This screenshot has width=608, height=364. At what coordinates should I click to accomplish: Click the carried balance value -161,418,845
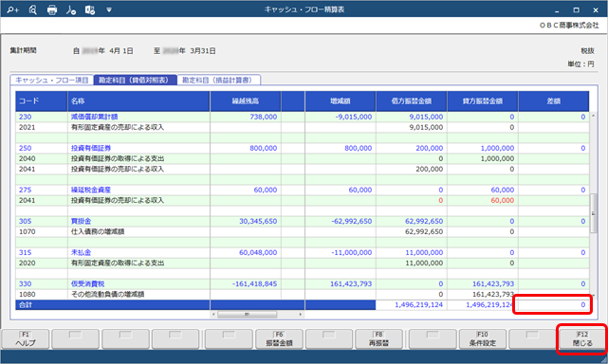[x=255, y=284]
